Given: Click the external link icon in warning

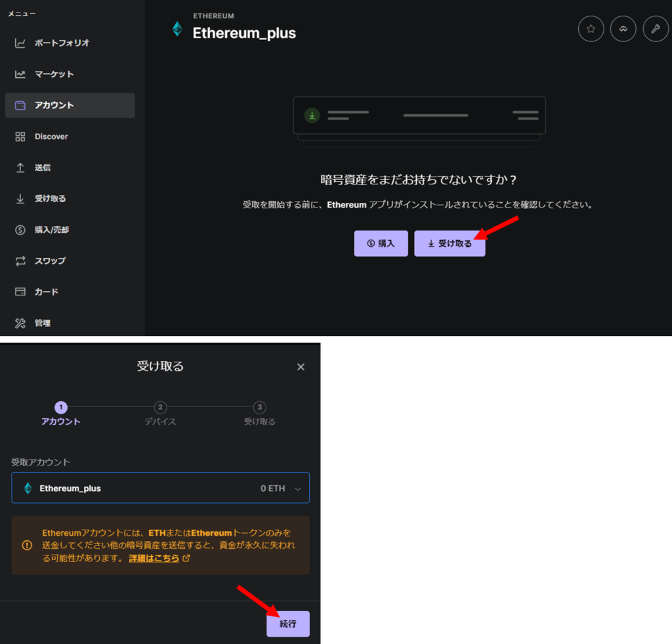Looking at the screenshot, I should (186, 558).
